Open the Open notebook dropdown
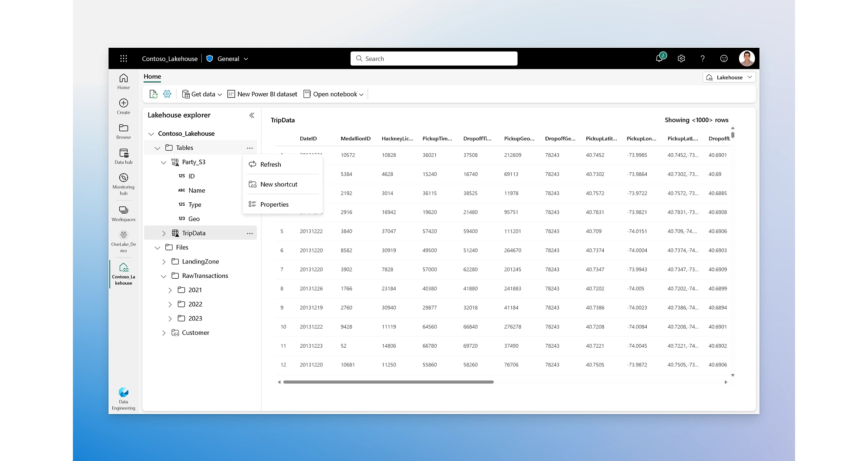The image size is (868, 461). 333,94
